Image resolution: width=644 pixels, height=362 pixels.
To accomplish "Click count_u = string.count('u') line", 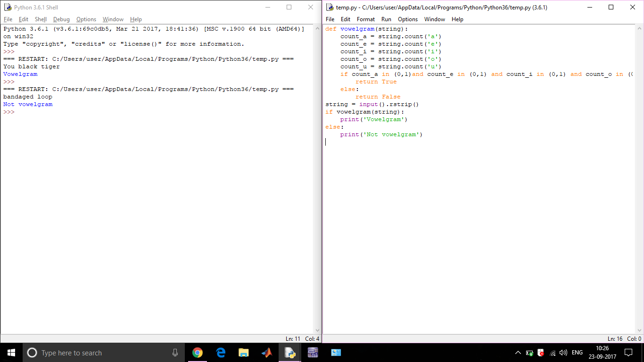I will coord(391,66).
